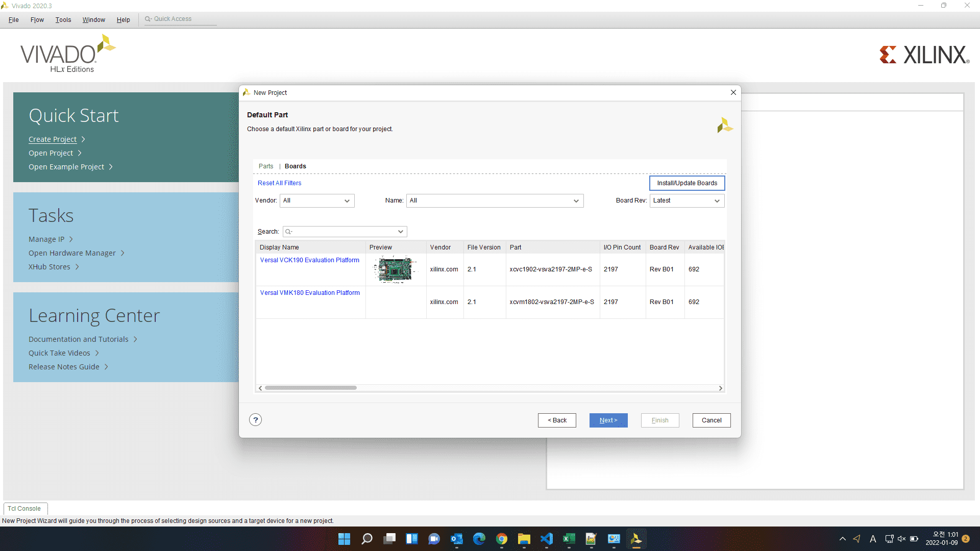The height and width of the screenshot is (551, 980).
Task: Launch Excel from the taskbar
Action: [569, 539]
